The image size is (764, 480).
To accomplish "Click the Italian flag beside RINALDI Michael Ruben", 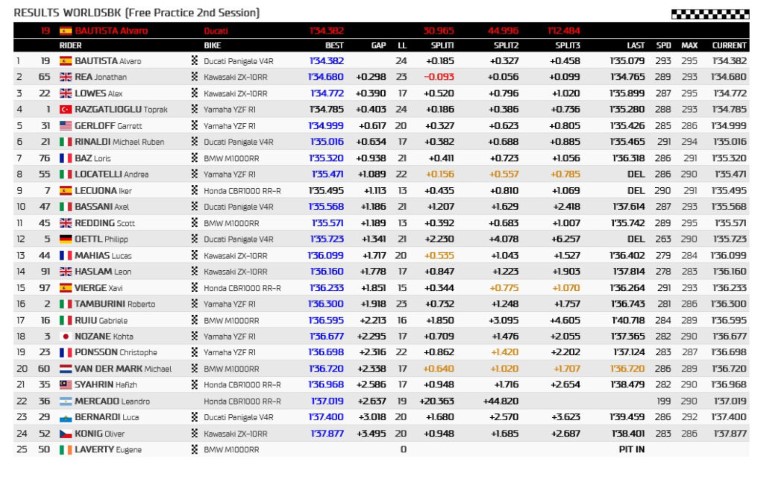I will 65,142.
